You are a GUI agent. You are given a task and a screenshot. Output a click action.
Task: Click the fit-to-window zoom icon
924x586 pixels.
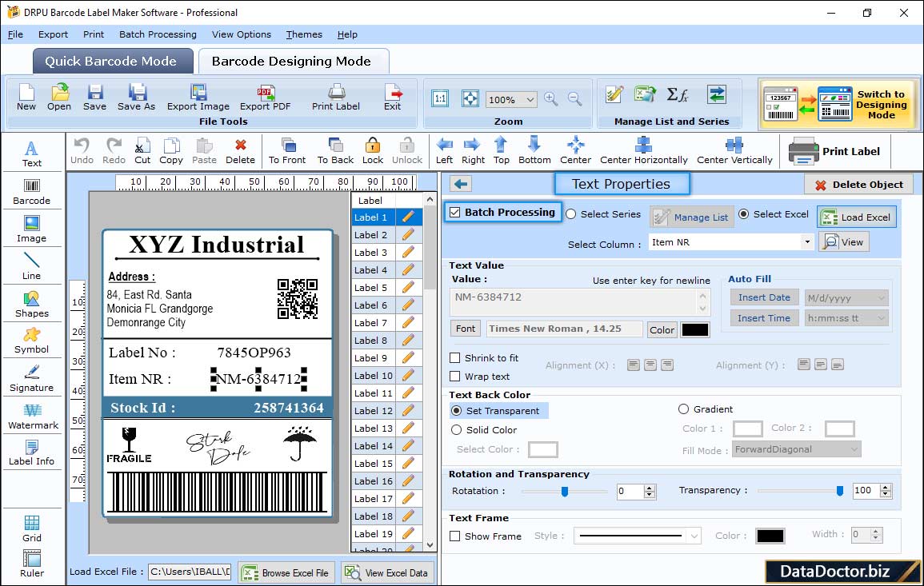coord(470,99)
